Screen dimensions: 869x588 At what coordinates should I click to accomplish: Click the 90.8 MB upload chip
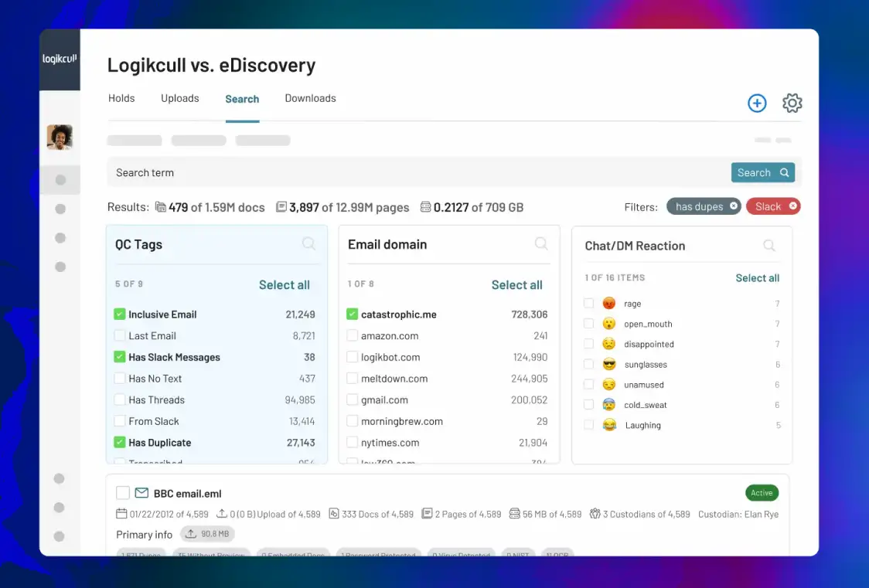coord(208,534)
